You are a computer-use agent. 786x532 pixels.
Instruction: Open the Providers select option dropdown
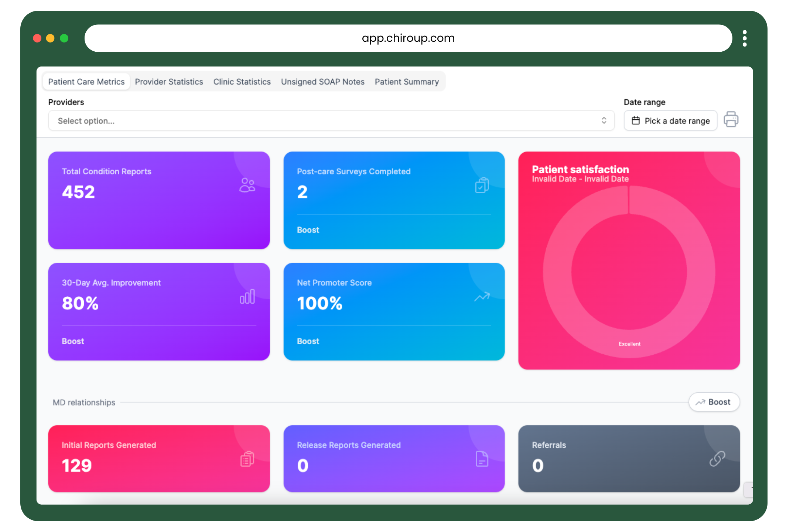(325, 121)
